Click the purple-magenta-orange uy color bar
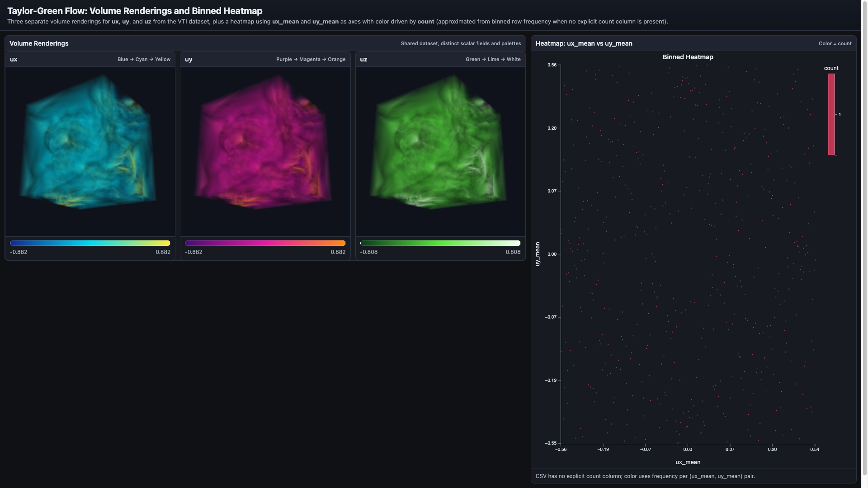The image size is (868, 488). [x=265, y=243]
